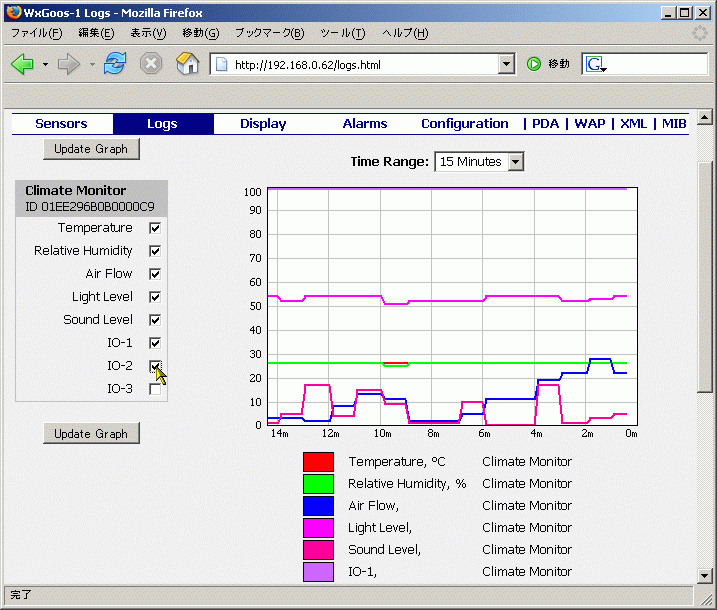Viewport: 717px width, 610px height.
Task: Open the Display tab
Action: (x=263, y=123)
